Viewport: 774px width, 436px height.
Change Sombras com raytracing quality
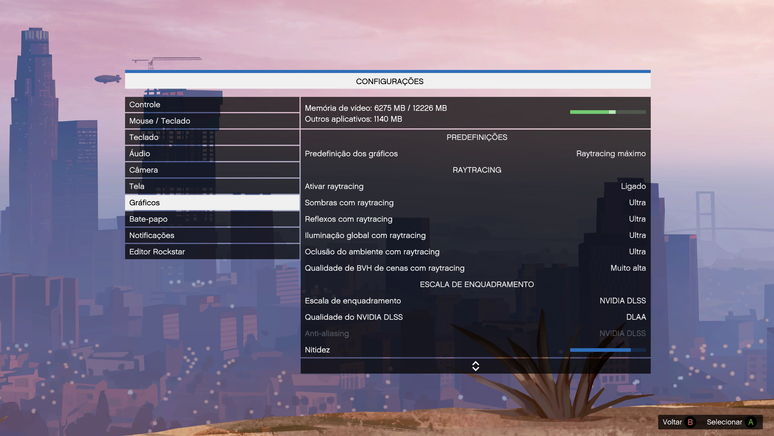click(x=475, y=202)
